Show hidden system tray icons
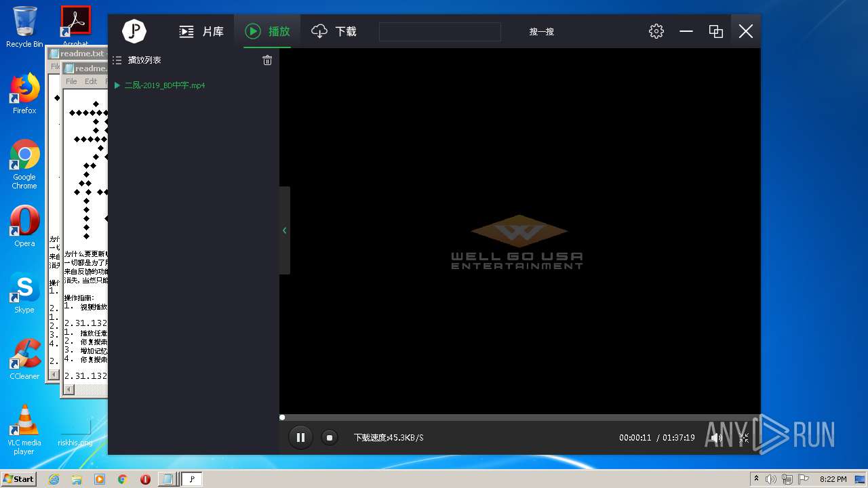The height and width of the screenshot is (488, 868). (x=756, y=479)
